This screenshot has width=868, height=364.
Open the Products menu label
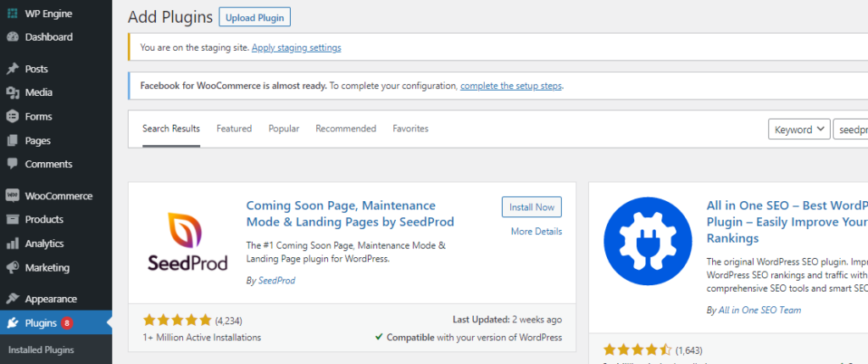44,220
